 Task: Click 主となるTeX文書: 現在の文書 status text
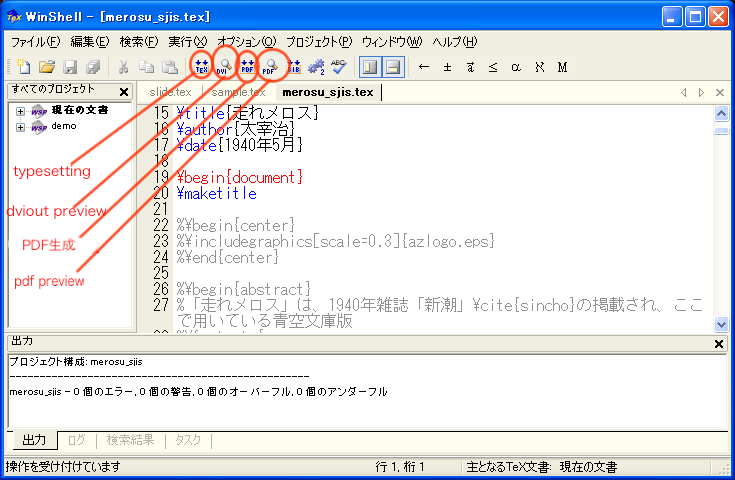point(541,467)
